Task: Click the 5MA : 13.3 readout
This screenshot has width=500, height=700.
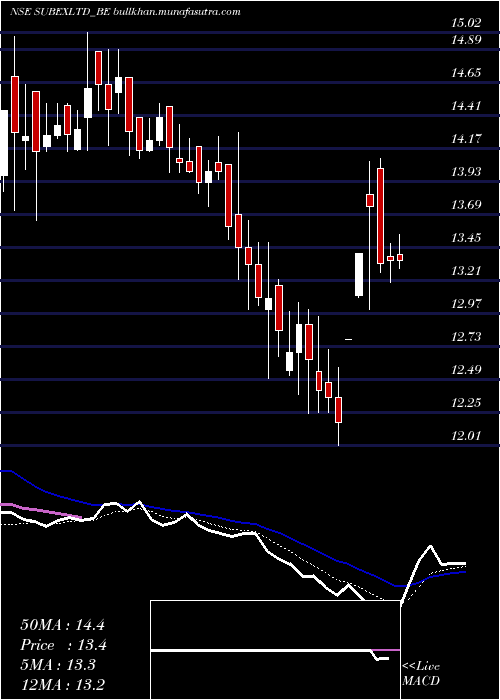Action: tap(57, 665)
